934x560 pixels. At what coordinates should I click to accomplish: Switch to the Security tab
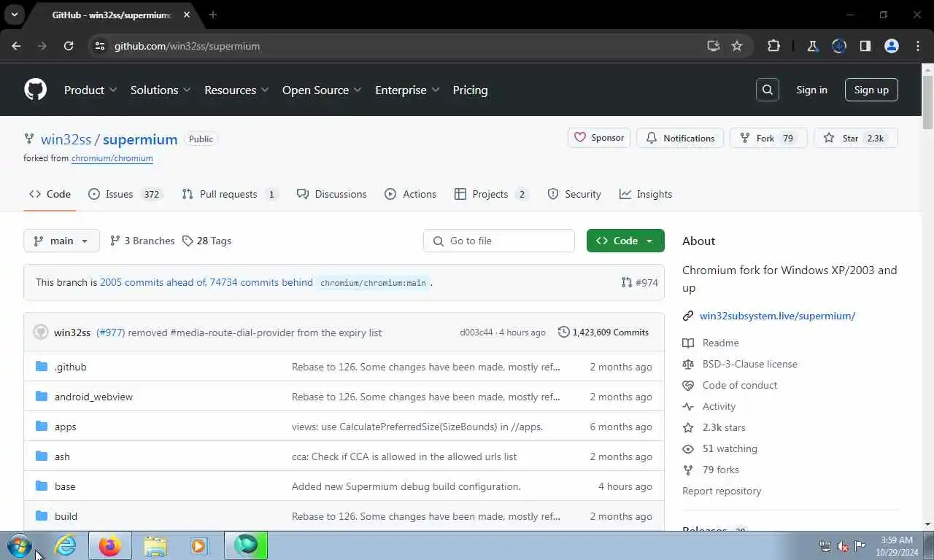click(574, 194)
